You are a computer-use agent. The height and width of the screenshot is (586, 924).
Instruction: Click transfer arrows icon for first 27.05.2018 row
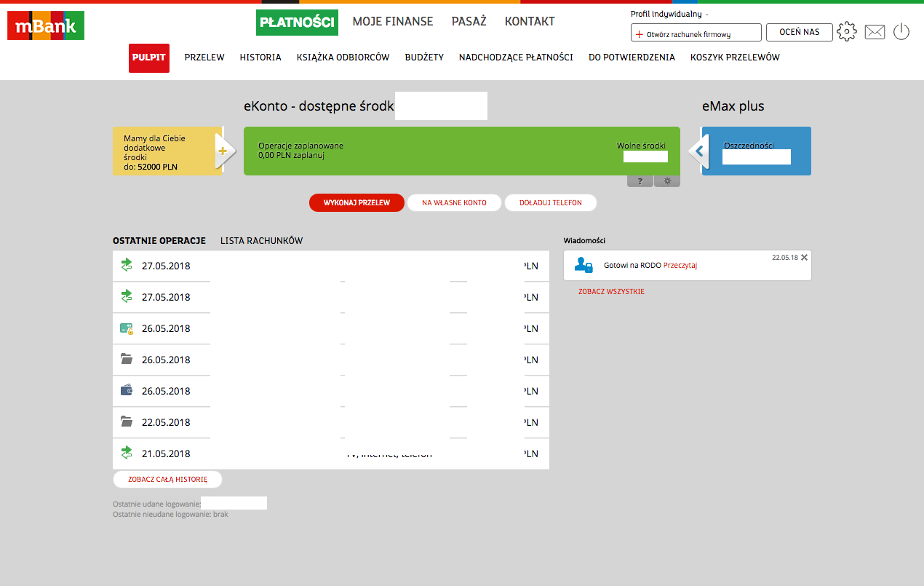point(127,265)
